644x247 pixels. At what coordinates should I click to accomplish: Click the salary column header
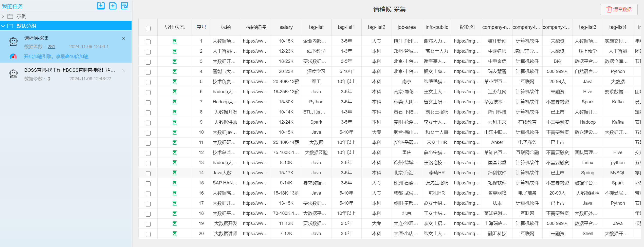286,27
